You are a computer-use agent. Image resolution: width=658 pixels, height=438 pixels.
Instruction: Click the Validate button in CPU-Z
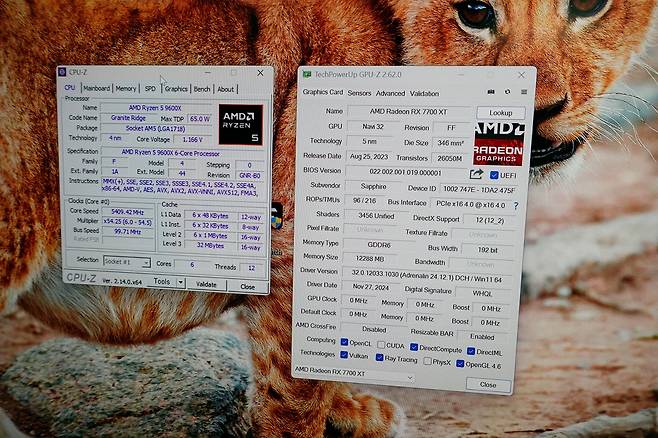tap(206, 285)
